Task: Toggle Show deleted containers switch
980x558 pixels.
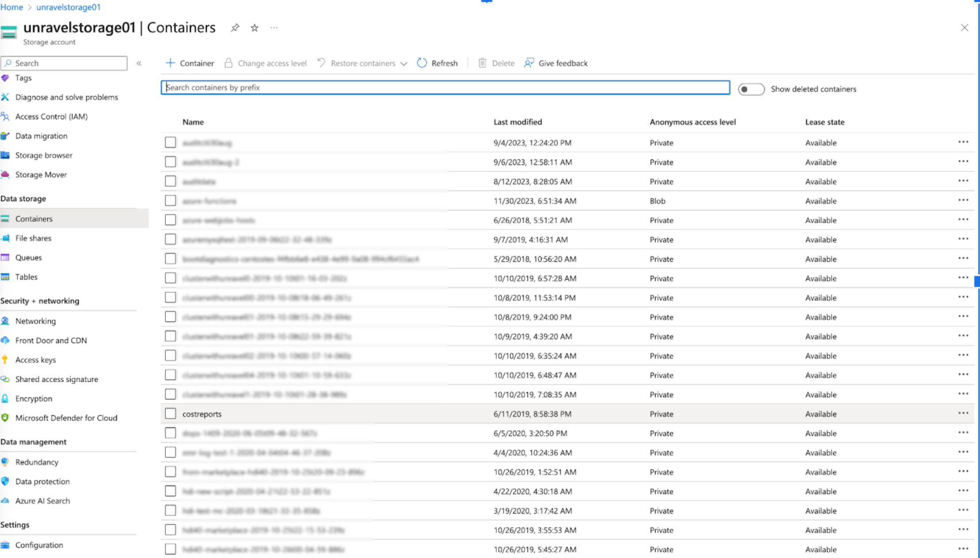Action: 751,89
